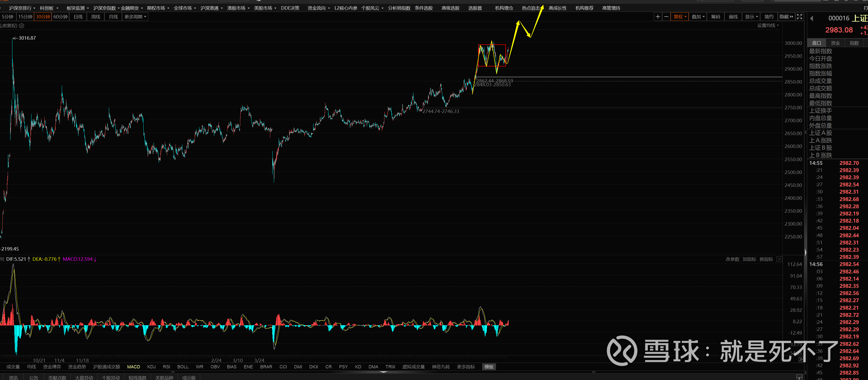868x380 pixels.
Task: Click 换指标 to change indicator
Action: (766, 259)
